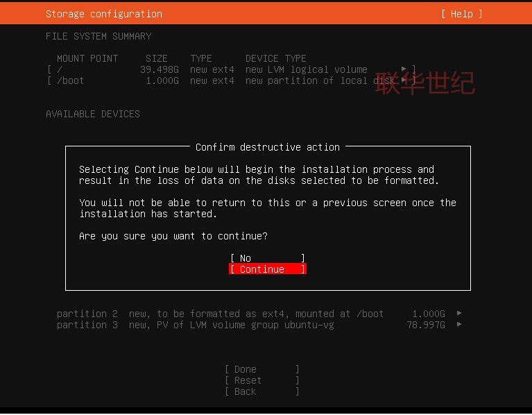532x415 pixels.
Task: Click the 'DEVICE TYPE' column header
Action: point(275,58)
